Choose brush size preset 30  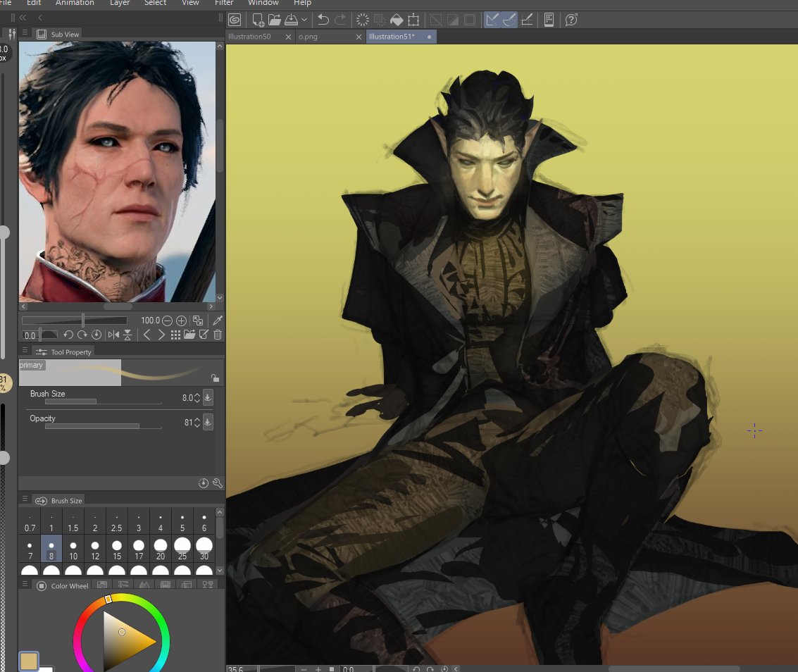pyautogui.click(x=204, y=549)
